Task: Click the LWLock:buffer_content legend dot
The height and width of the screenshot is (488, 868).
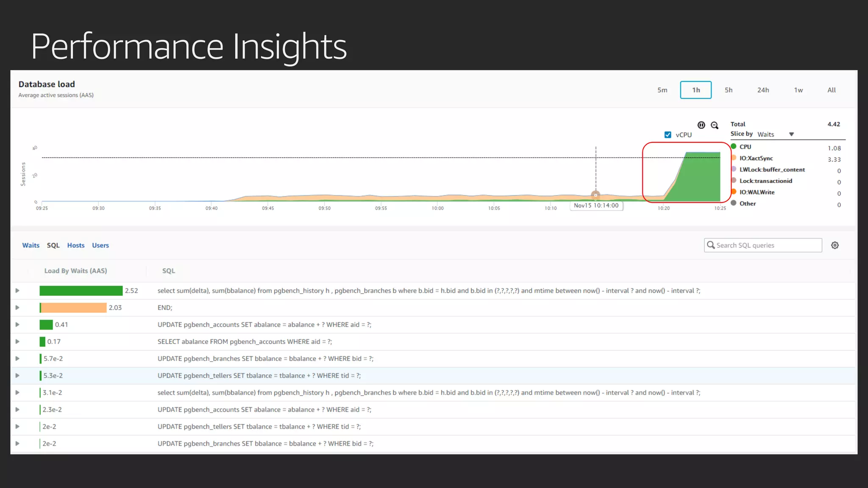Action: coord(734,169)
